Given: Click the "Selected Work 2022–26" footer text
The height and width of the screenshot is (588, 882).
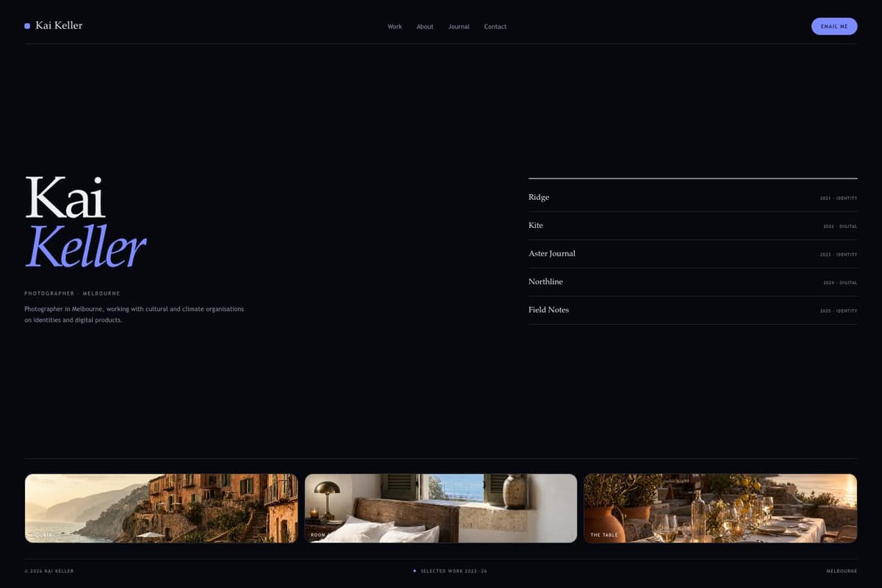Looking at the screenshot, I should click(453, 571).
